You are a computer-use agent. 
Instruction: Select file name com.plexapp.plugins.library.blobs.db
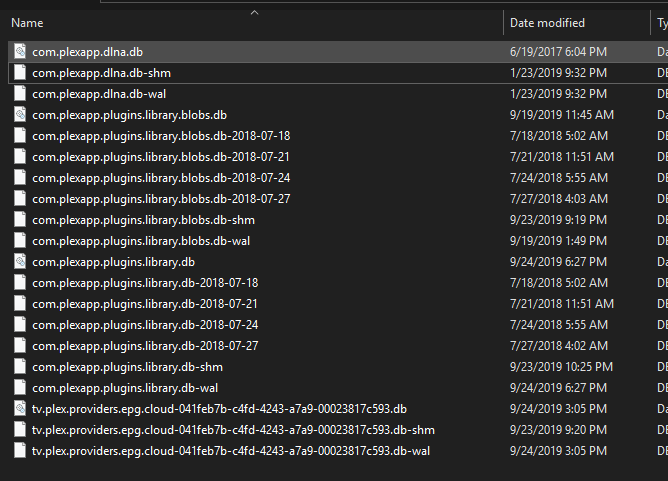[x=130, y=115]
